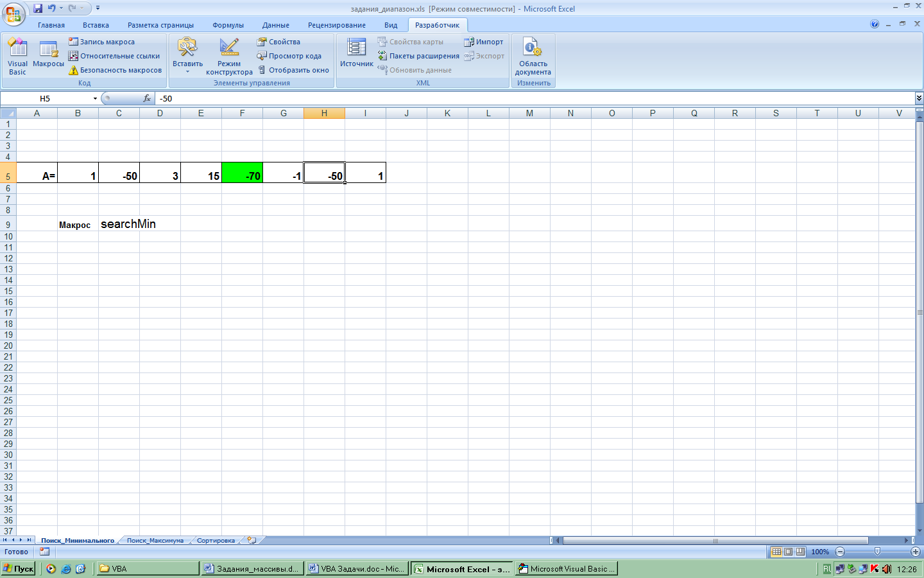Select row 9 header

(8, 224)
